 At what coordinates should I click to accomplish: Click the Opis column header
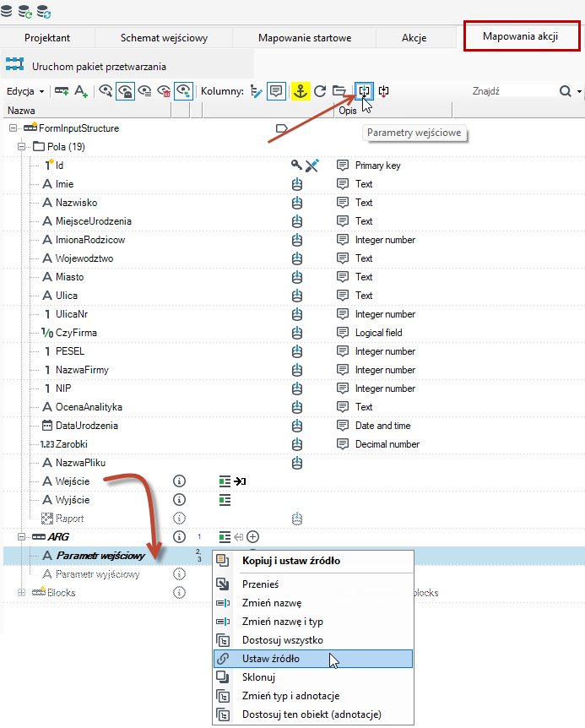393,111
